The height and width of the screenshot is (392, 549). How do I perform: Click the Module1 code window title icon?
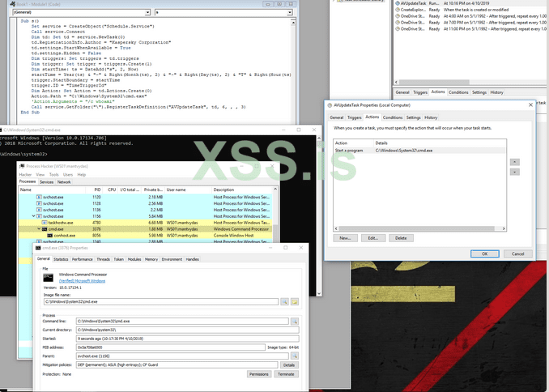[x=12, y=4]
